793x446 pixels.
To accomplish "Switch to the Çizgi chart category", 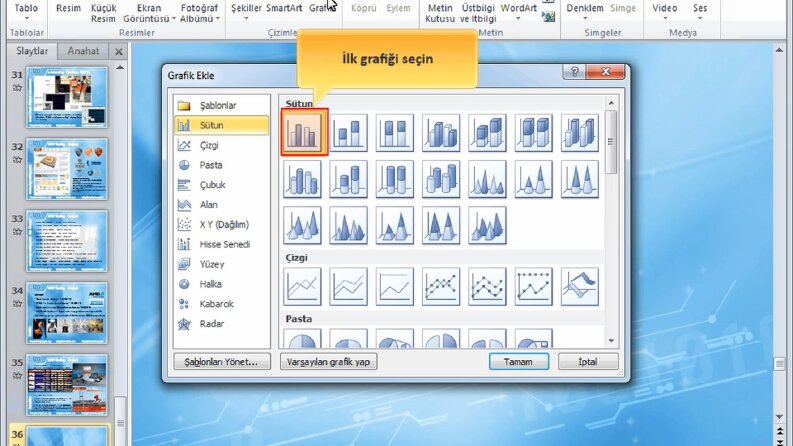I will (x=222, y=145).
